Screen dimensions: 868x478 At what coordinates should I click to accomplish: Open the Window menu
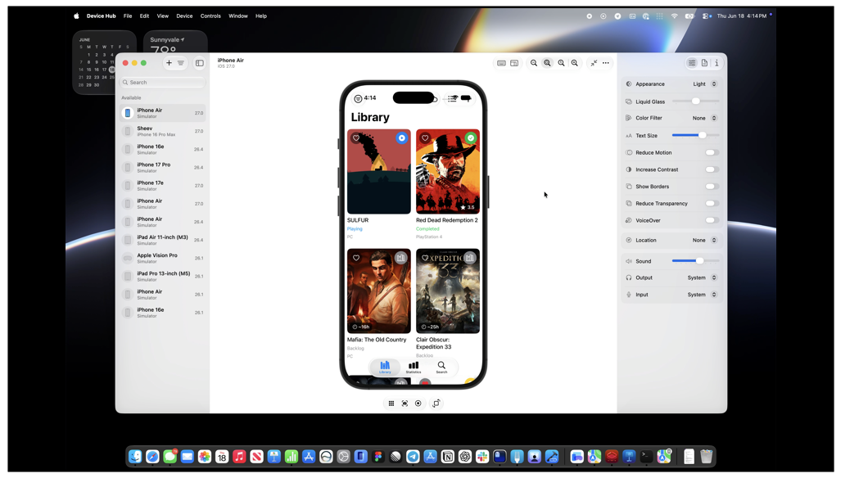tap(238, 16)
